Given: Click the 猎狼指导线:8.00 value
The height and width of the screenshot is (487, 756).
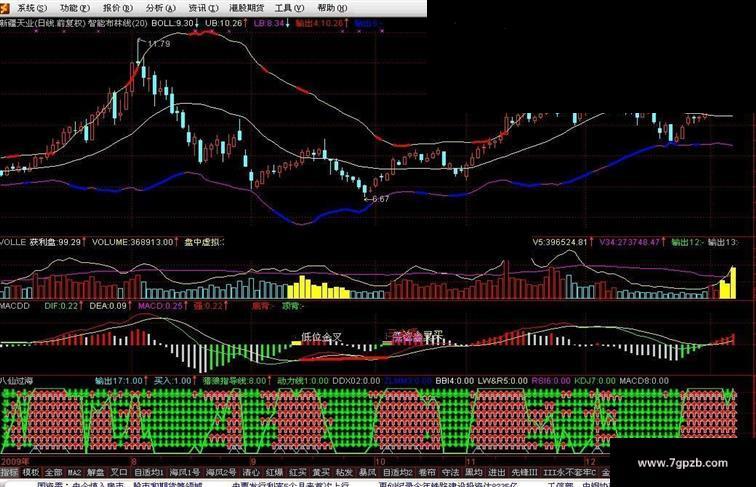Looking at the screenshot, I should [x=237, y=381].
